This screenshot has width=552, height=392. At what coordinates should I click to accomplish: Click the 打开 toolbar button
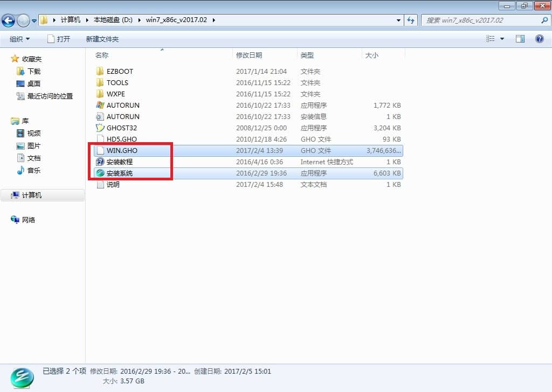[x=59, y=39]
